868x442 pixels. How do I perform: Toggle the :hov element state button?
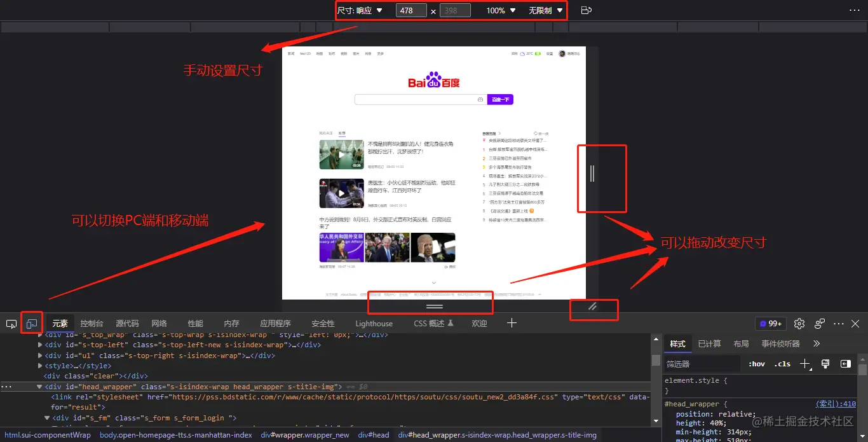[x=757, y=364]
